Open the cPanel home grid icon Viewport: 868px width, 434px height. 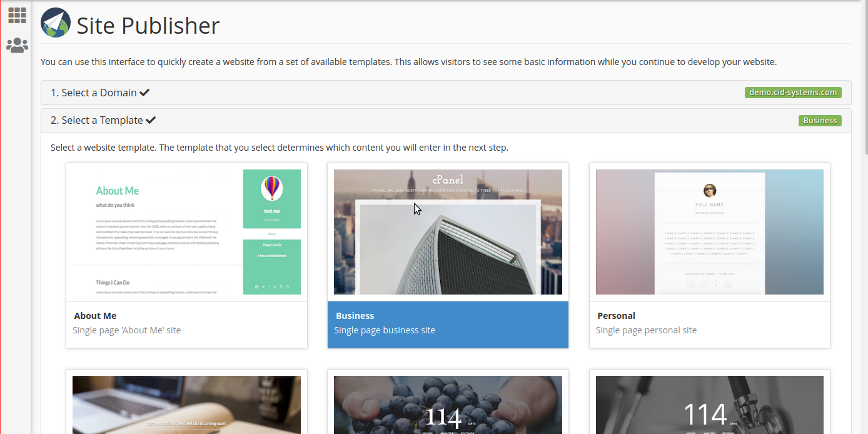(17, 15)
